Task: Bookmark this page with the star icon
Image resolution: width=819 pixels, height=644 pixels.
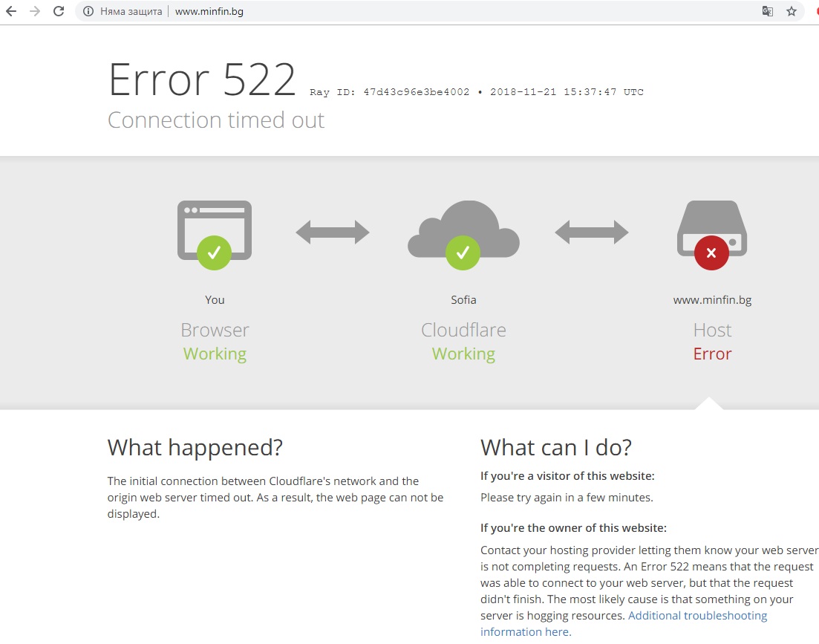Action: tap(792, 11)
